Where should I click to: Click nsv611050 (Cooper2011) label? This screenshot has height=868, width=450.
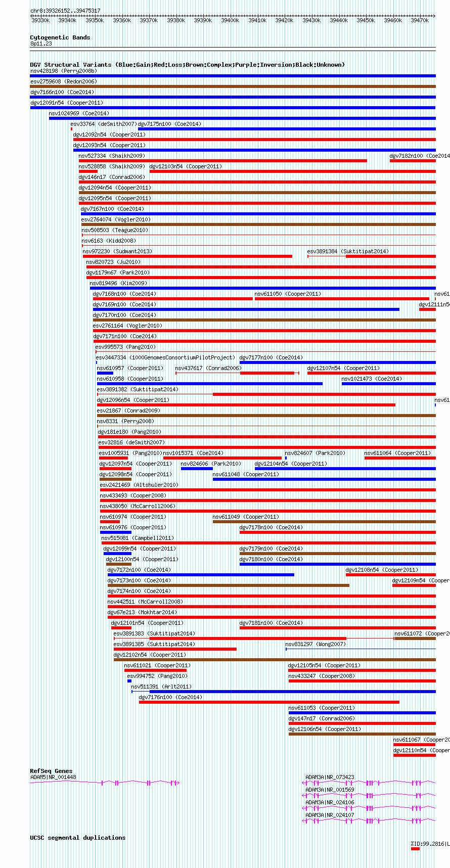[x=288, y=294]
